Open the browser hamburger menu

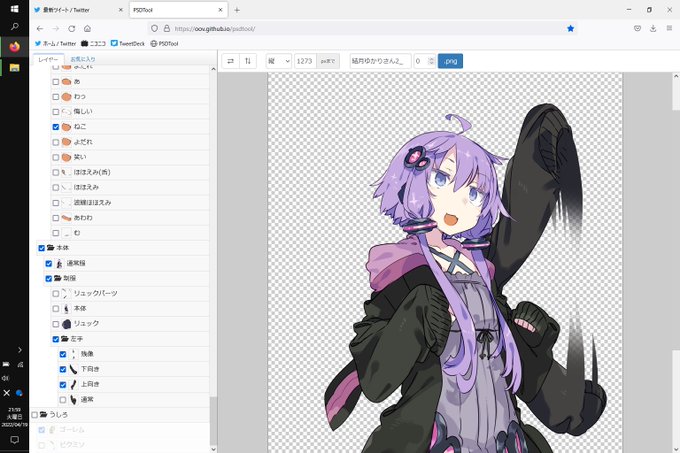coord(669,29)
